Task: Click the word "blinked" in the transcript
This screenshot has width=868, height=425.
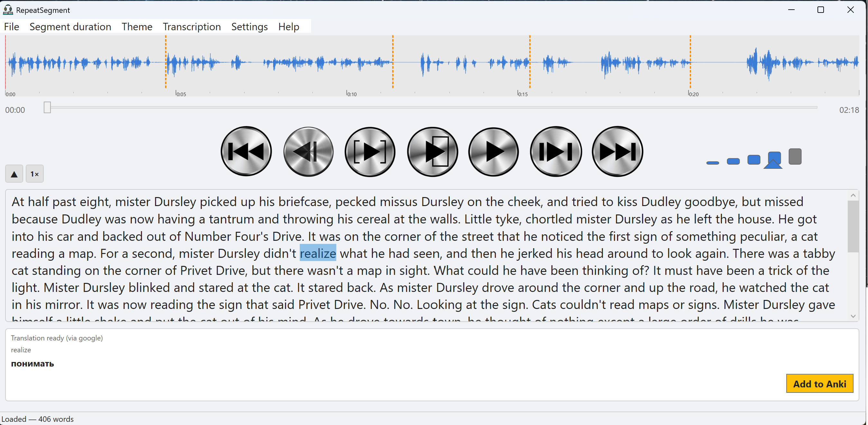Action: (x=149, y=288)
